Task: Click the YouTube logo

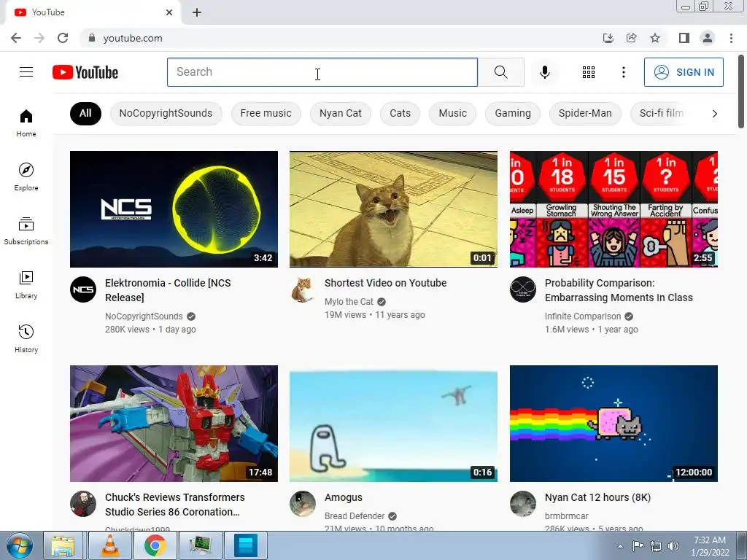Action: [85, 72]
